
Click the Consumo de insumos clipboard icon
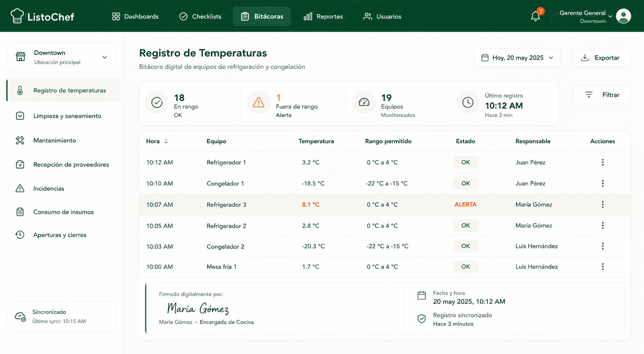[x=20, y=212]
